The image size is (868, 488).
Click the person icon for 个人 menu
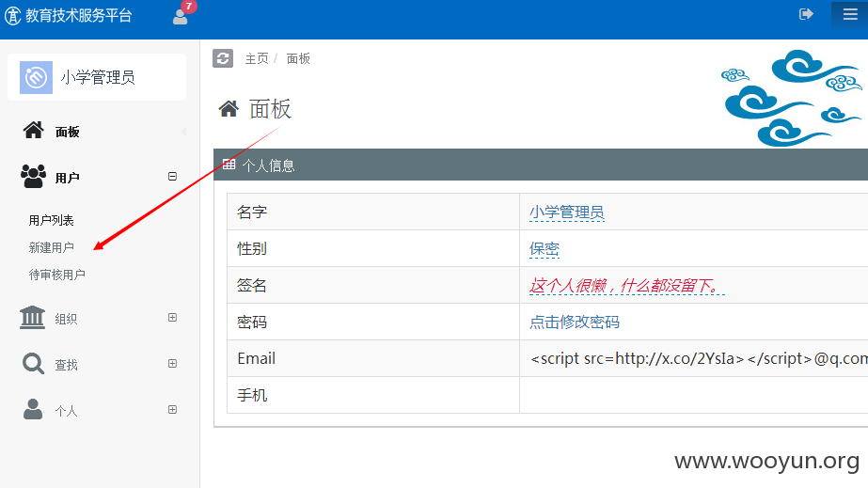coord(33,409)
